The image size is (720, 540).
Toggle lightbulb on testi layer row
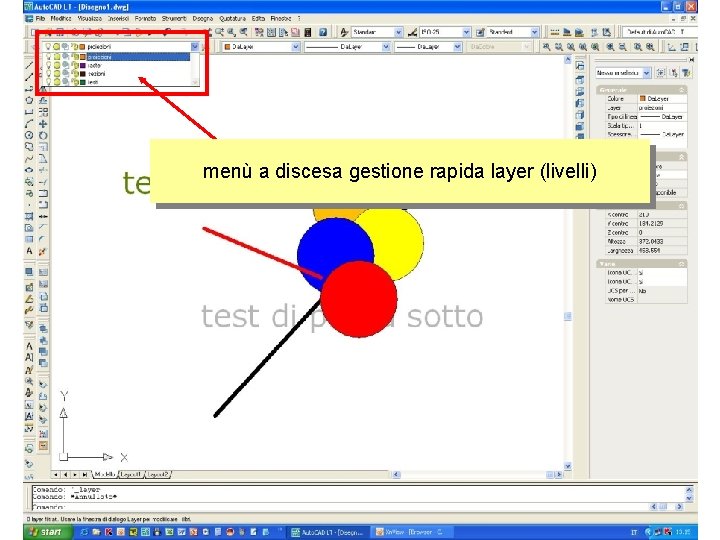[x=48, y=82]
